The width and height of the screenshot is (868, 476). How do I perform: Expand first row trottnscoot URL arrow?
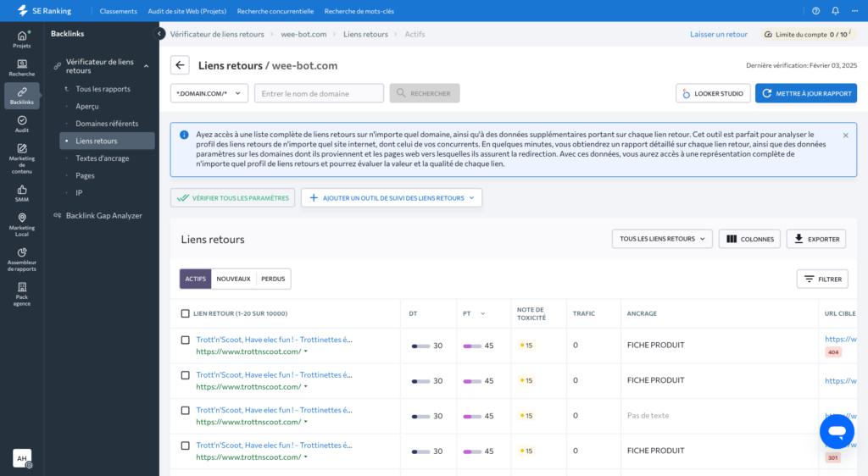(x=305, y=351)
